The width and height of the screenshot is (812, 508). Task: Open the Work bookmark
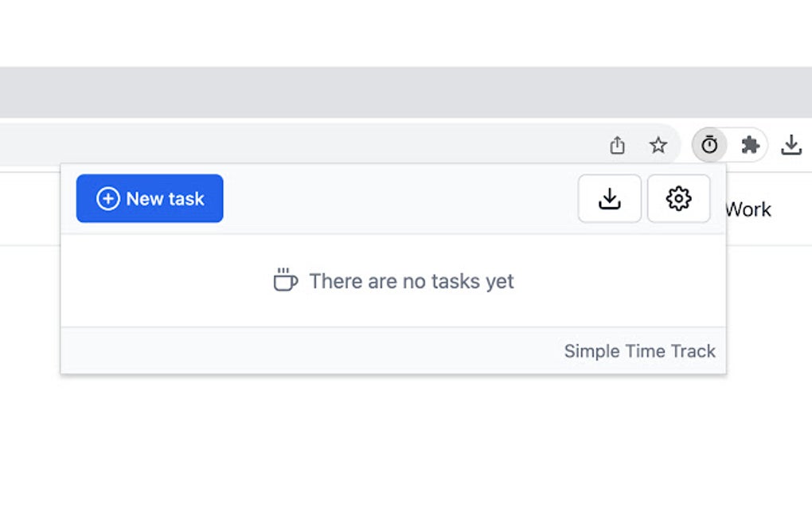(x=748, y=209)
